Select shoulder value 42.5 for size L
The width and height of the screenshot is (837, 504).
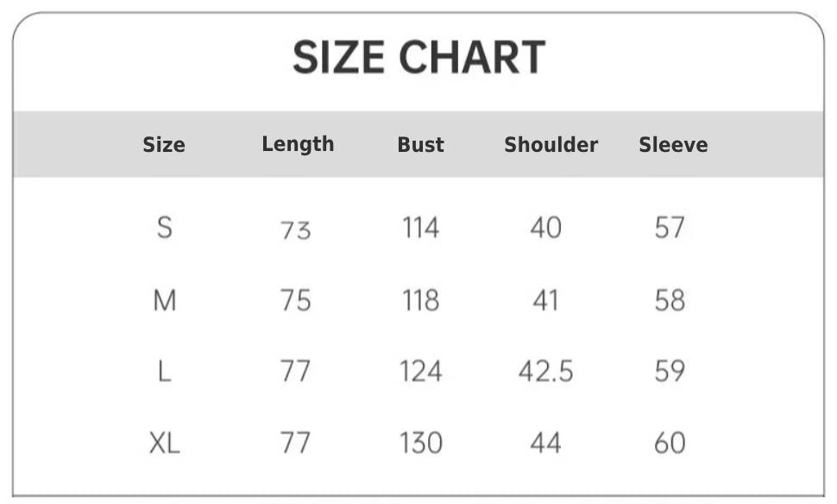tap(545, 372)
